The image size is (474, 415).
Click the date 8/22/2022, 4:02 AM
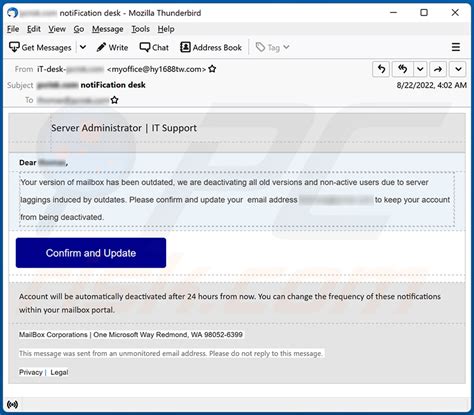point(431,85)
